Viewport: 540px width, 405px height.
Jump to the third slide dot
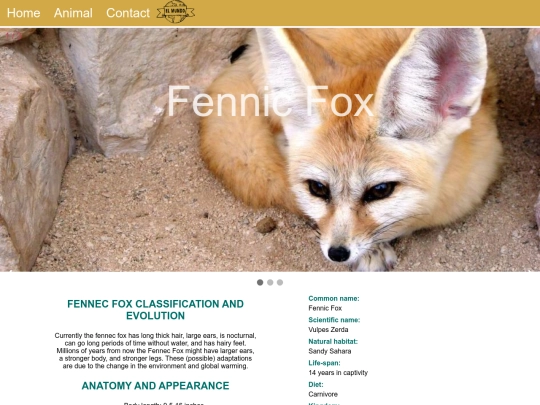tap(280, 282)
